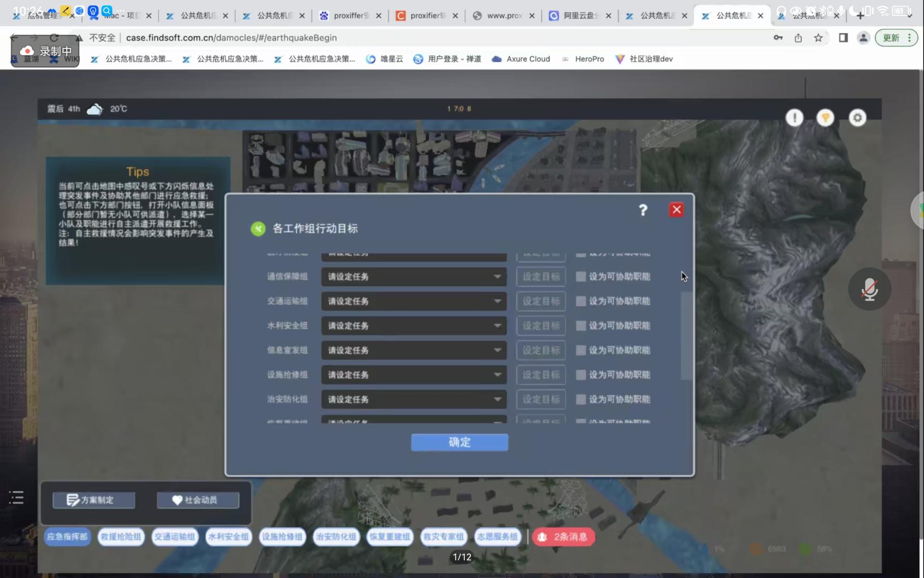Image resolution: width=924 pixels, height=578 pixels.
Task: Expand the 设施抢修组 task dropdown
Action: tap(414, 375)
